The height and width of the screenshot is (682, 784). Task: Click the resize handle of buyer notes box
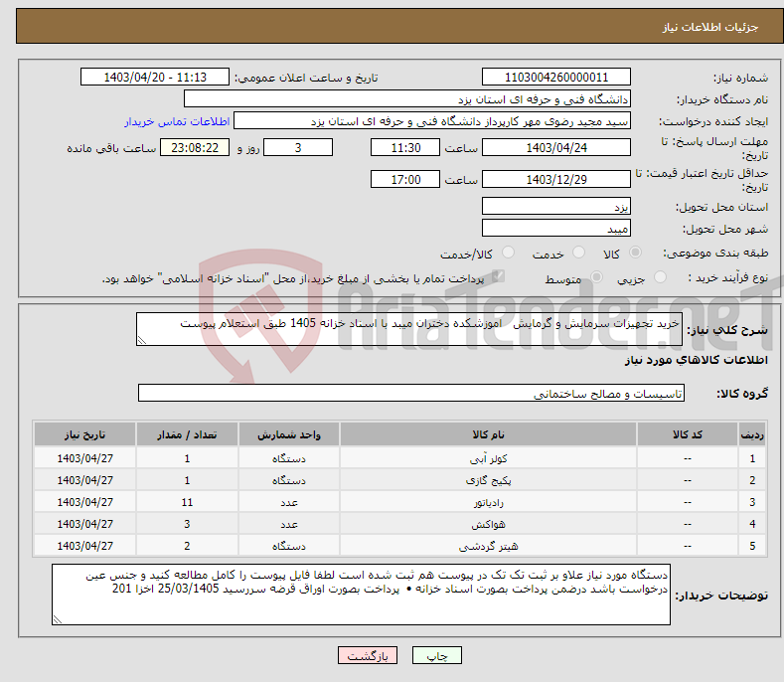pyautogui.click(x=58, y=619)
